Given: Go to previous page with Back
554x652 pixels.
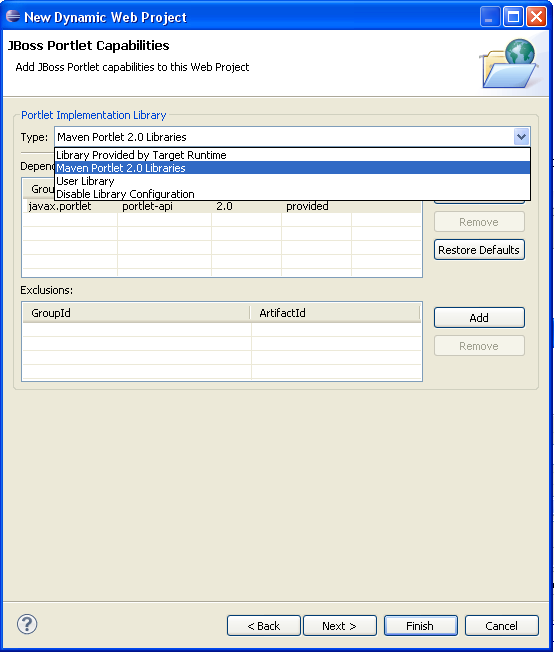Looking at the screenshot, I should click(x=264, y=625).
